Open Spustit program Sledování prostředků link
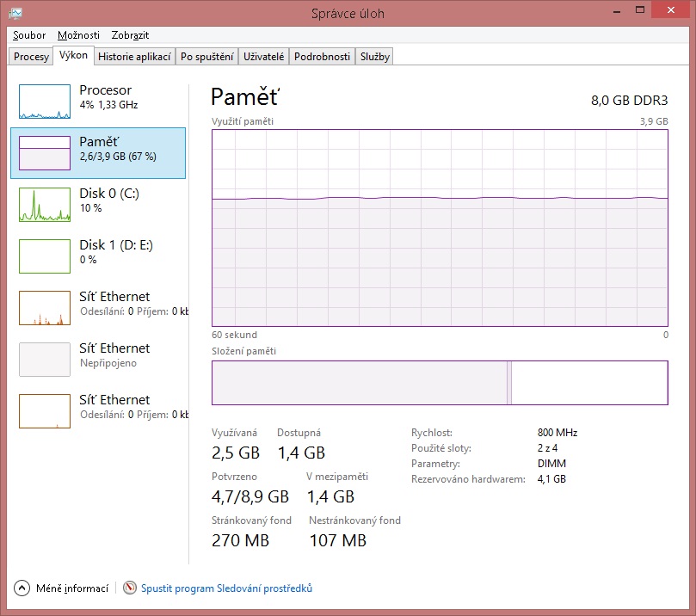Screen dimensions: 696x616 226,588
